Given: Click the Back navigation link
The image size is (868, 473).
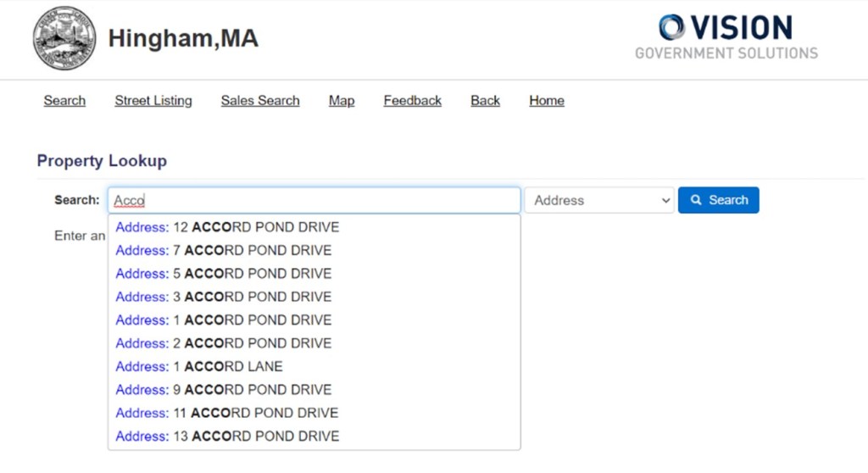Looking at the screenshot, I should [x=485, y=100].
